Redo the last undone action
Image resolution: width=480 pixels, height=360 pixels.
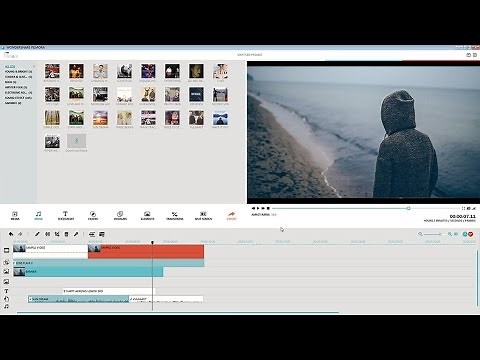coord(20,234)
